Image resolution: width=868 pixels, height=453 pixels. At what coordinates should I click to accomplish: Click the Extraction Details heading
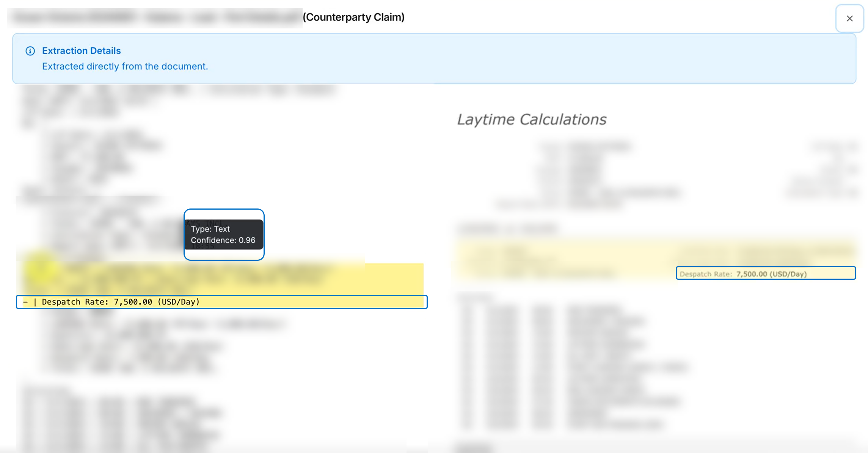coord(81,51)
